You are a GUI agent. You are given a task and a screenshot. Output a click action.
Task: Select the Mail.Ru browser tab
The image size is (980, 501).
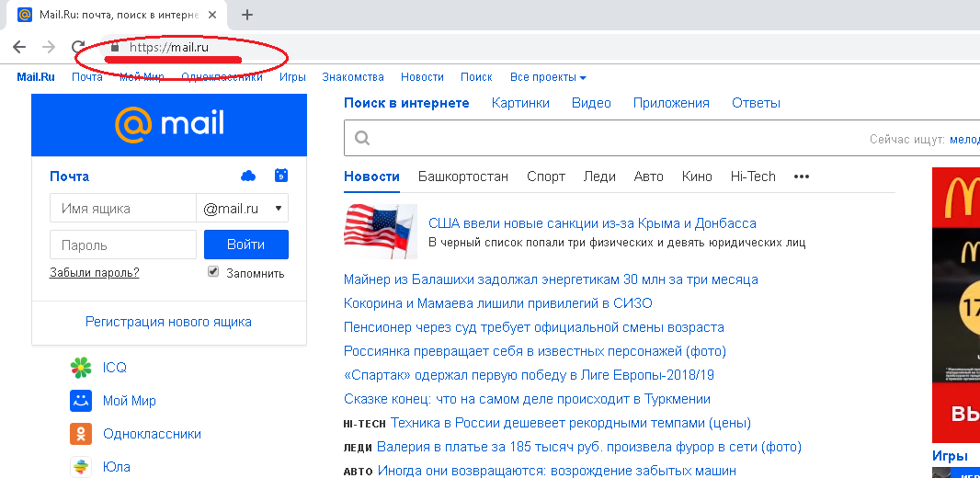point(118,15)
